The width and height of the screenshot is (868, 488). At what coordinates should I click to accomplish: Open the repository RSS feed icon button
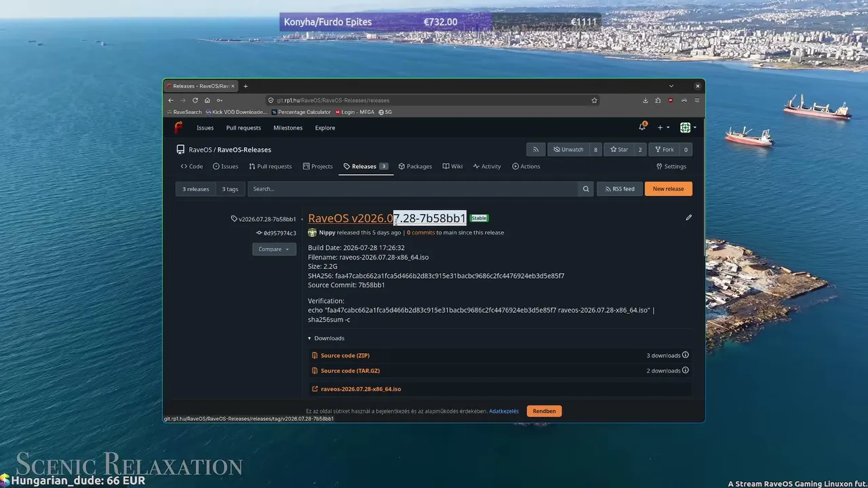click(536, 150)
